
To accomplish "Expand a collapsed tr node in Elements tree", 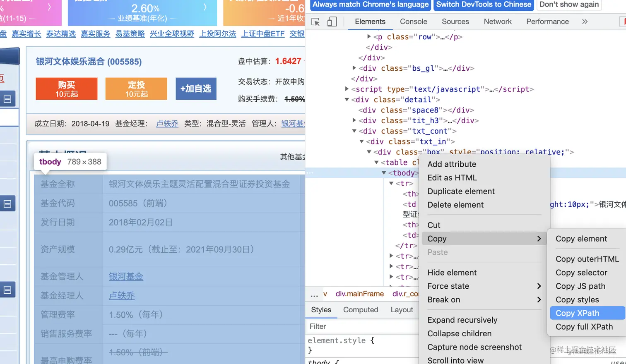I will (x=391, y=255).
